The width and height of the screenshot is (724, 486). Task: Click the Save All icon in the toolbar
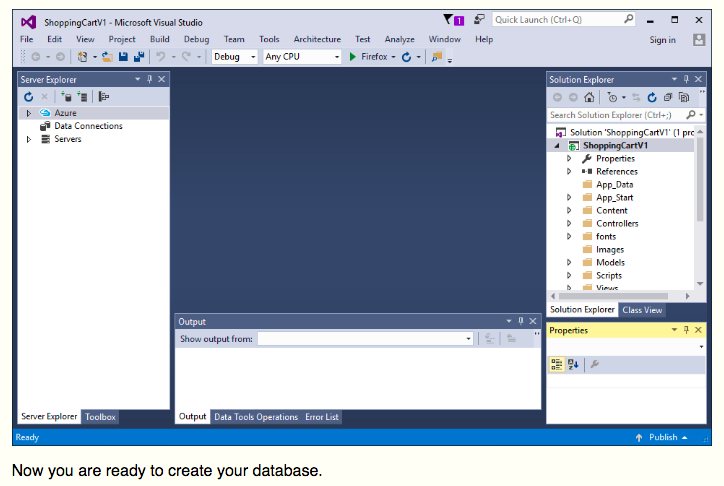click(139, 57)
